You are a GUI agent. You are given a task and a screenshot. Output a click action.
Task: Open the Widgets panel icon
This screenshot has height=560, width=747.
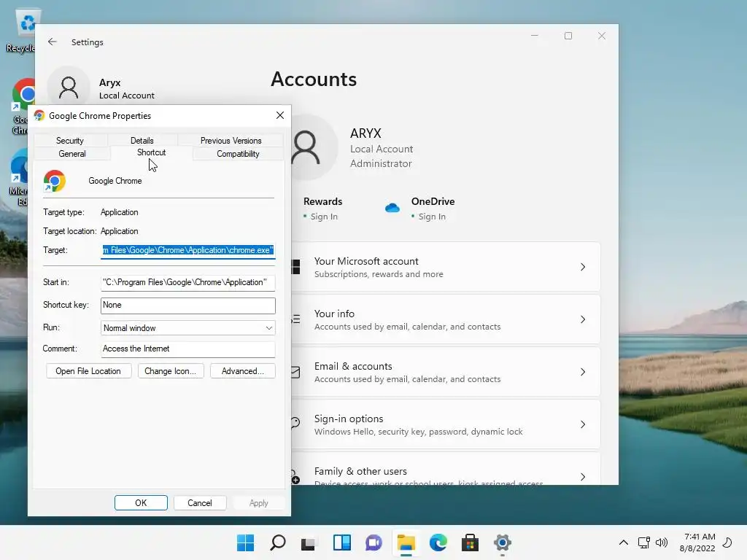(341, 542)
